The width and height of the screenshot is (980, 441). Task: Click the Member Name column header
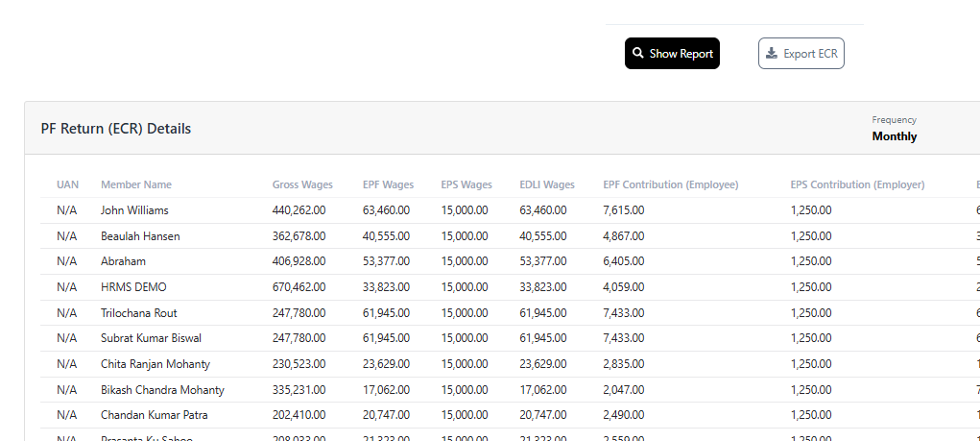click(x=136, y=184)
